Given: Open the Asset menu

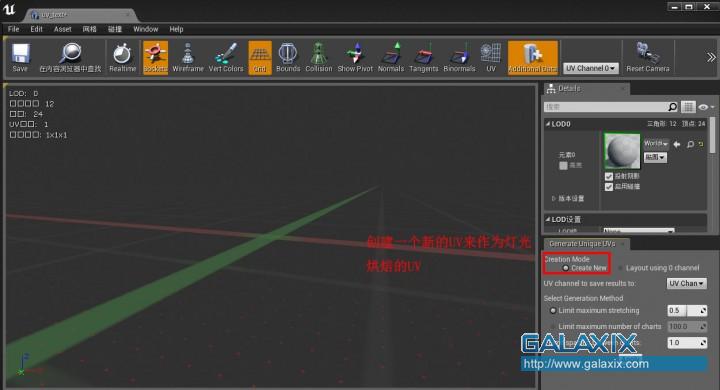Looking at the screenshot, I should click(x=62, y=29).
